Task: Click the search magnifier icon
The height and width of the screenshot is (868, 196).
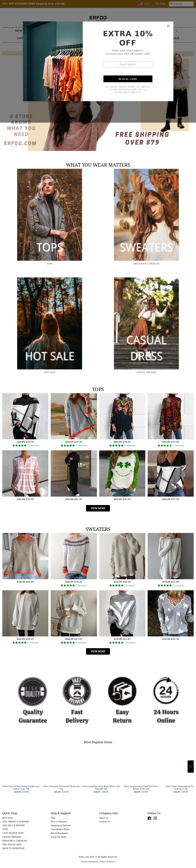Action: pyautogui.click(x=171, y=4)
